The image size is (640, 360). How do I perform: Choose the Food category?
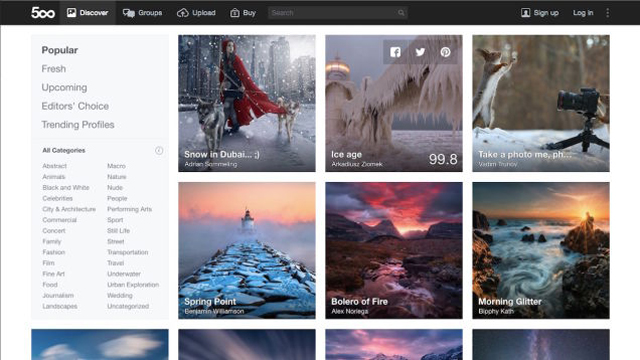[50, 284]
